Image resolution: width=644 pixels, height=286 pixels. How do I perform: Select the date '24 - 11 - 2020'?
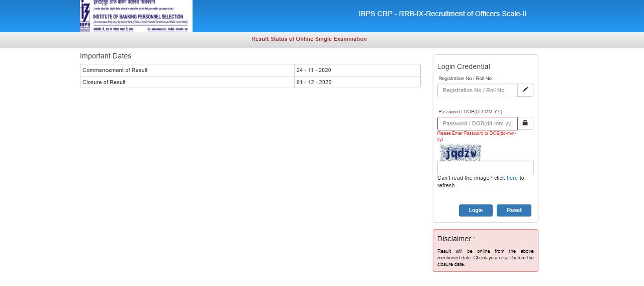click(x=314, y=70)
